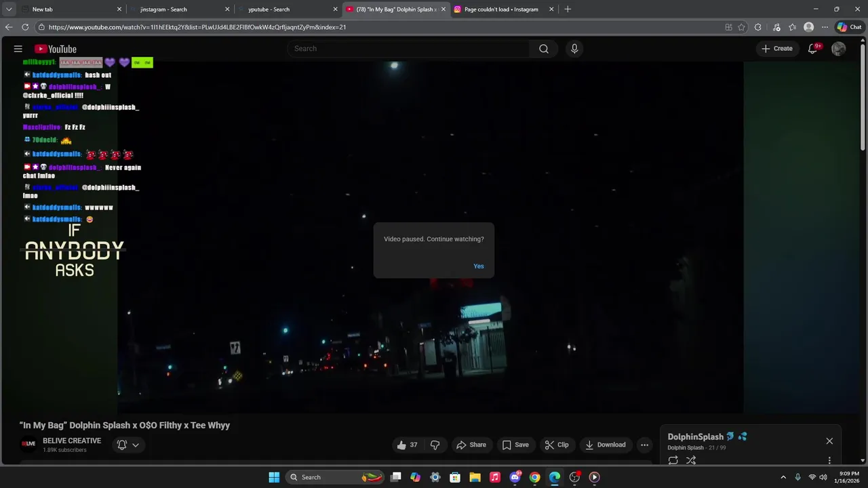
Task: Open browser profile avatar
Action: pos(808,27)
